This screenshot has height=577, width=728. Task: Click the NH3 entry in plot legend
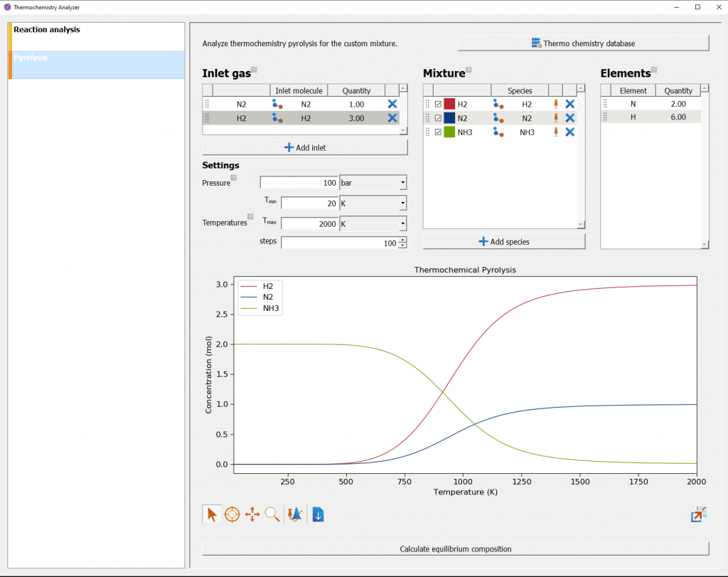[260, 308]
